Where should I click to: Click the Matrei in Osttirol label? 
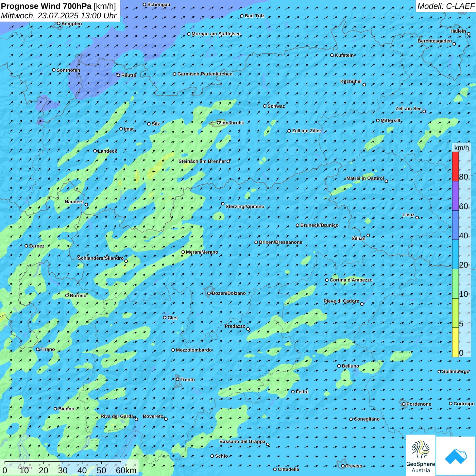[x=365, y=178]
